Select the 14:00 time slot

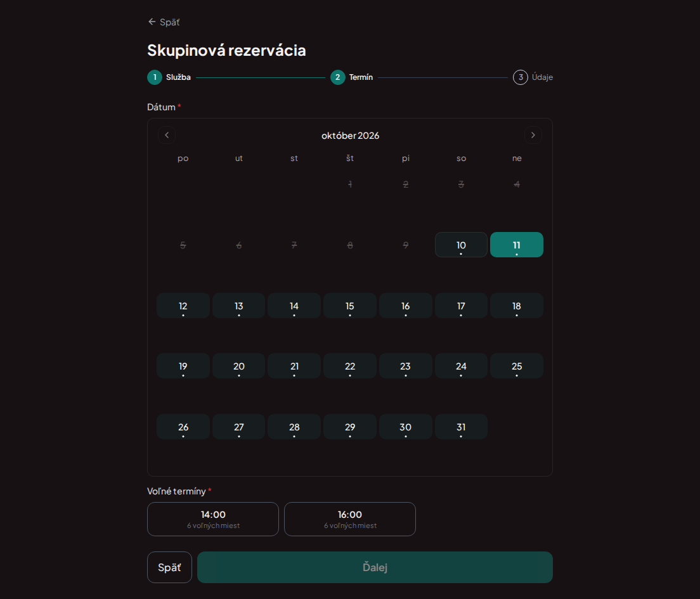tap(213, 519)
